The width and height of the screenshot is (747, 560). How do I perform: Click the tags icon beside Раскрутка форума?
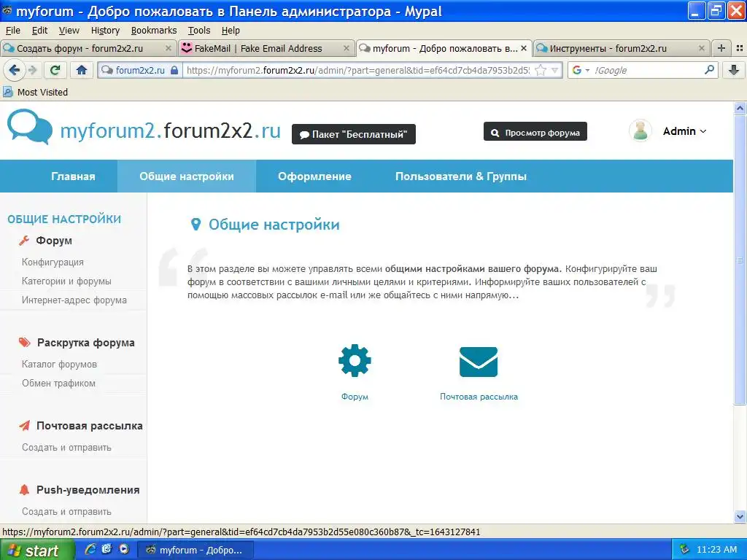[24, 343]
